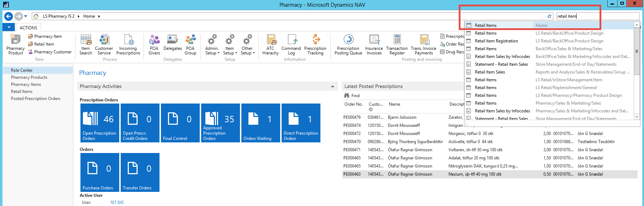
Task: Switch to the ACTIONS ribbon tab
Action: tap(28, 28)
